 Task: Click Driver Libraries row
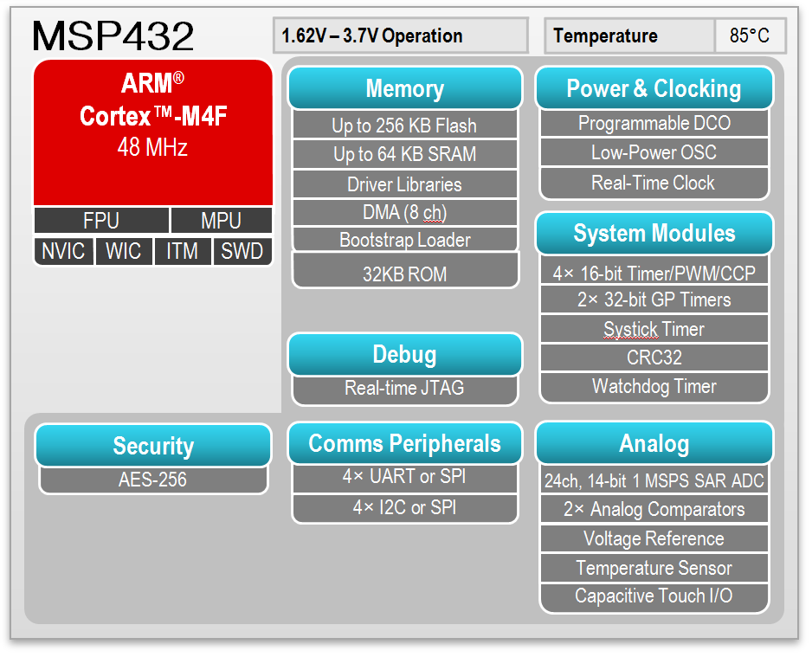(x=405, y=184)
